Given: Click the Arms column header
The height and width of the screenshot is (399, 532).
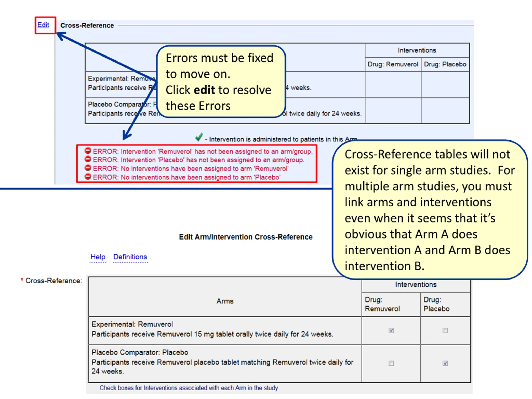Looking at the screenshot, I should [x=225, y=301].
